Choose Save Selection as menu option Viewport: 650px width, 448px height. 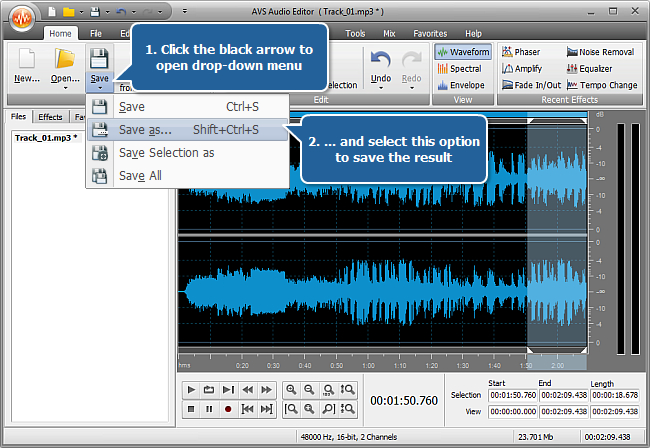coord(187,153)
